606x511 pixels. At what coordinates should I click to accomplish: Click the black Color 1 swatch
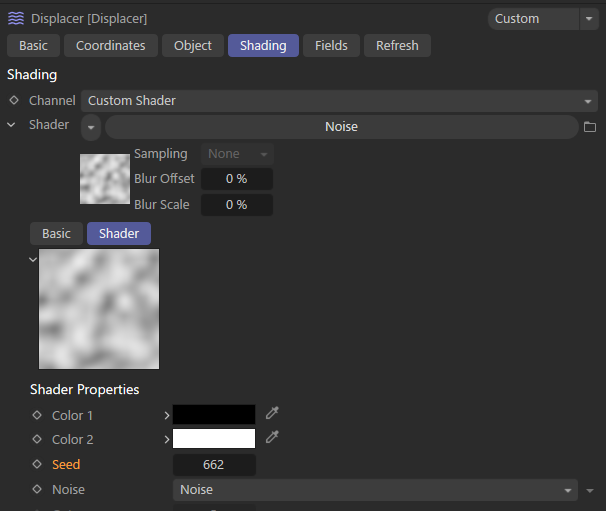point(214,415)
